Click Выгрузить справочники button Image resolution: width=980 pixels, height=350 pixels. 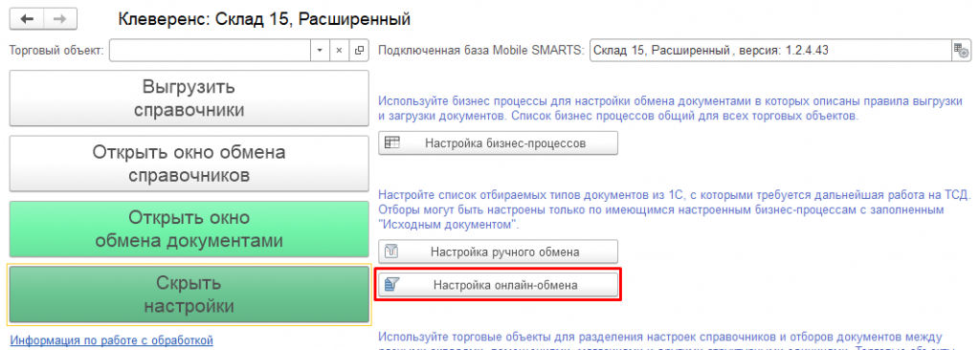tap(189, 98)
